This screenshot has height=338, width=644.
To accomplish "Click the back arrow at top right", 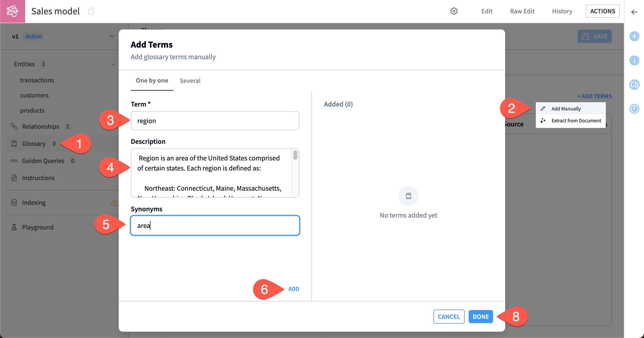I will tap(634, 12).
